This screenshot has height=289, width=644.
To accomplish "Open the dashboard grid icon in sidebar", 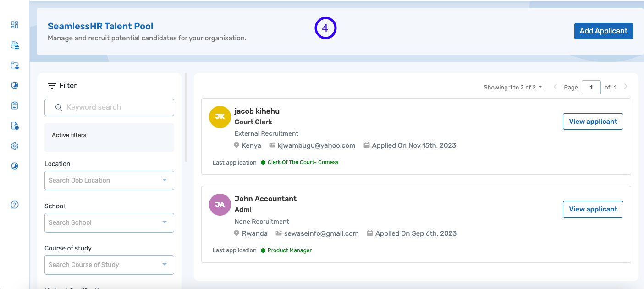I will pyautogui.click(x=15, y=25).
